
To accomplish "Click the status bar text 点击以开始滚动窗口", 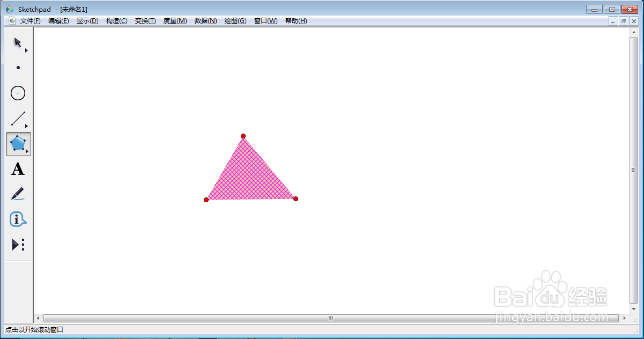I will tap(34, 330).
